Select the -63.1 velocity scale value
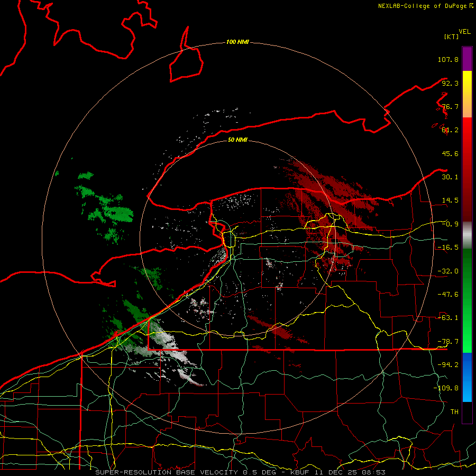This screenshot has height=476, width=476. point(448,318)
